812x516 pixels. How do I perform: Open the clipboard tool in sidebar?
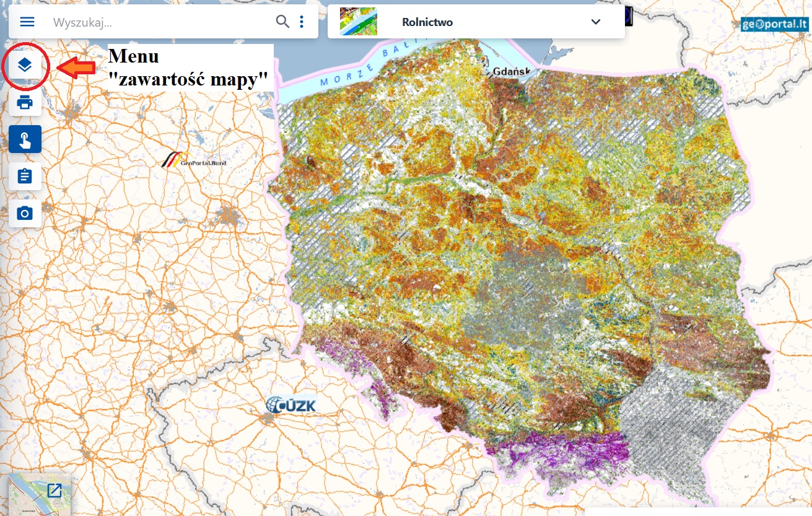pyautogui.click(x=25, y=177)
